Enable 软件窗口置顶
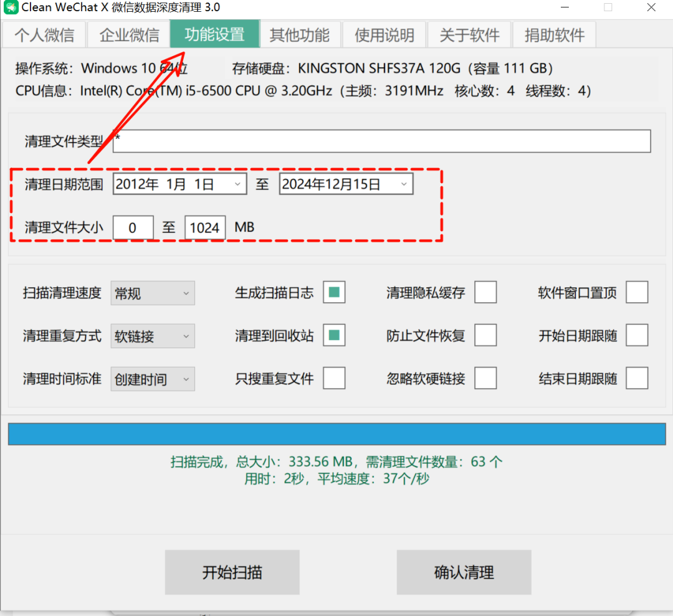673x616 pixels. click(x=637, y=292)
